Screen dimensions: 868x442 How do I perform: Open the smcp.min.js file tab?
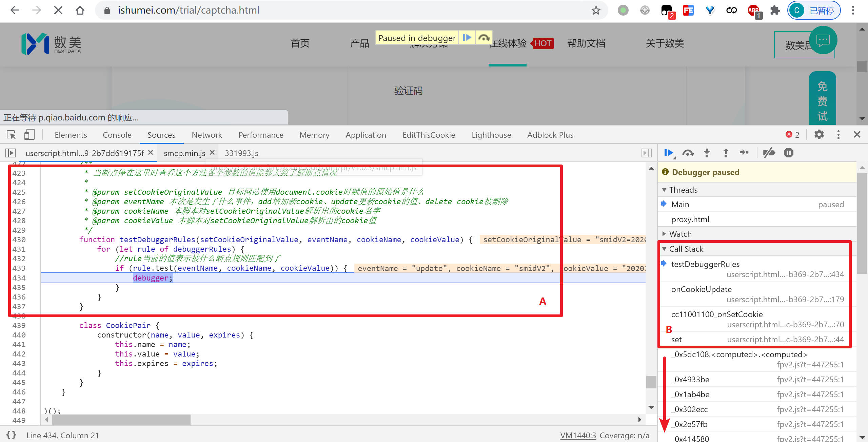184,153
